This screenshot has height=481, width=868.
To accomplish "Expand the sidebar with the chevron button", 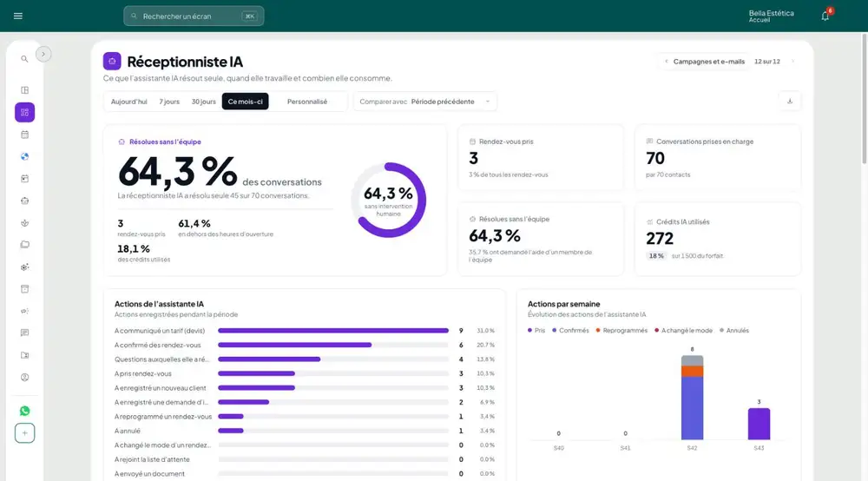I will click(43, 54).
